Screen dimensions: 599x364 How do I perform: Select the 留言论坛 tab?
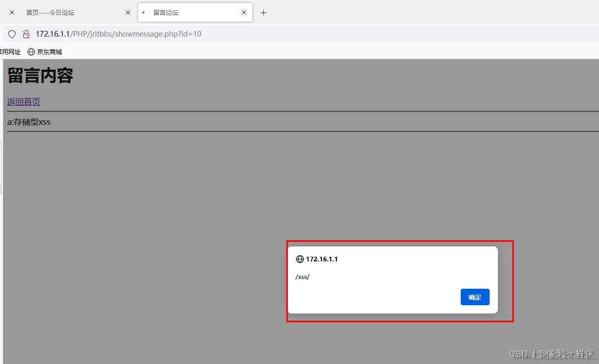click(195, 12)
